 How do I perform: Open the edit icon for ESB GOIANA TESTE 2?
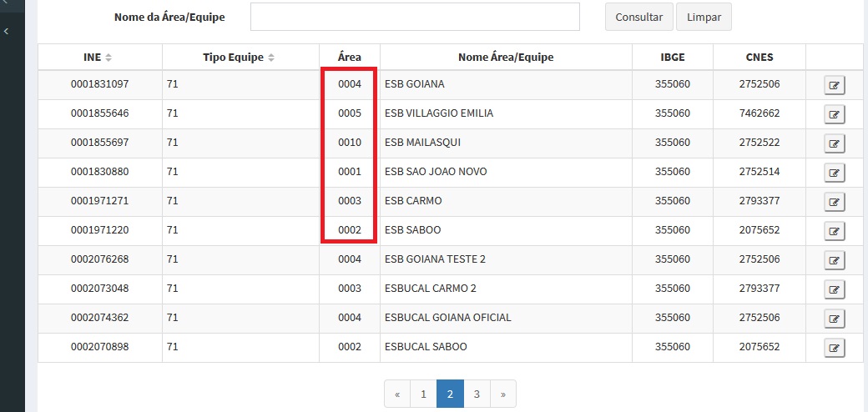tap(834, 260)
